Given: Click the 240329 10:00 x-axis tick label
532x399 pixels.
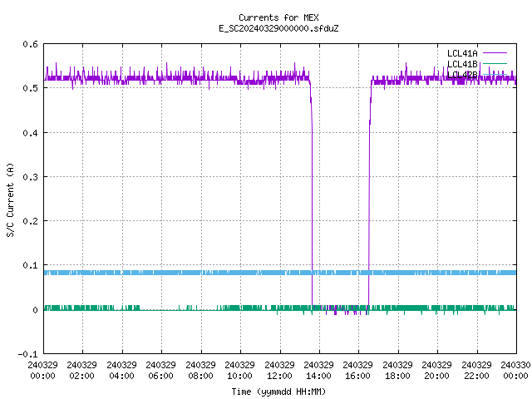Looking at the screenshot, I should point(239,370).
